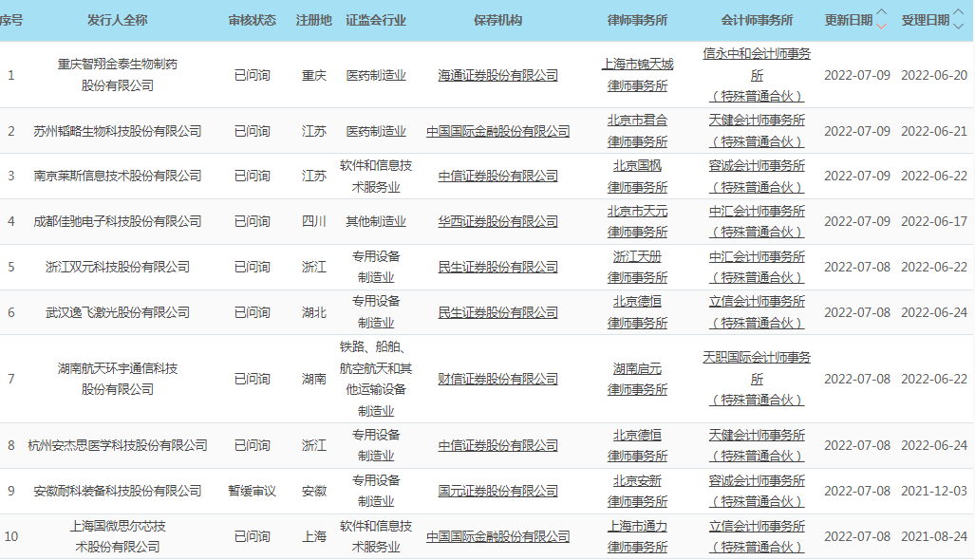Click the 上海市锦天城律师事务所 law firm link
Viewport: 975px width, 560px height.
coord(637,74)
